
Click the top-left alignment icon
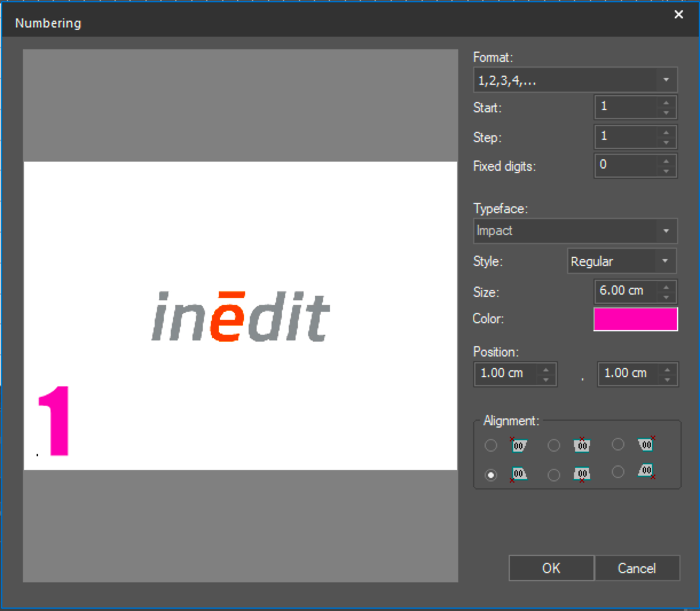pos(518,445)
